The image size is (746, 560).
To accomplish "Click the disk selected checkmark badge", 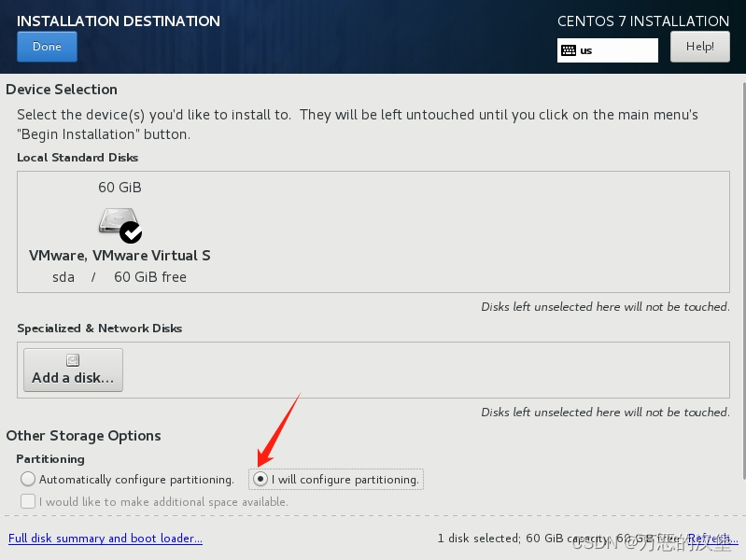I will point(131,232).
